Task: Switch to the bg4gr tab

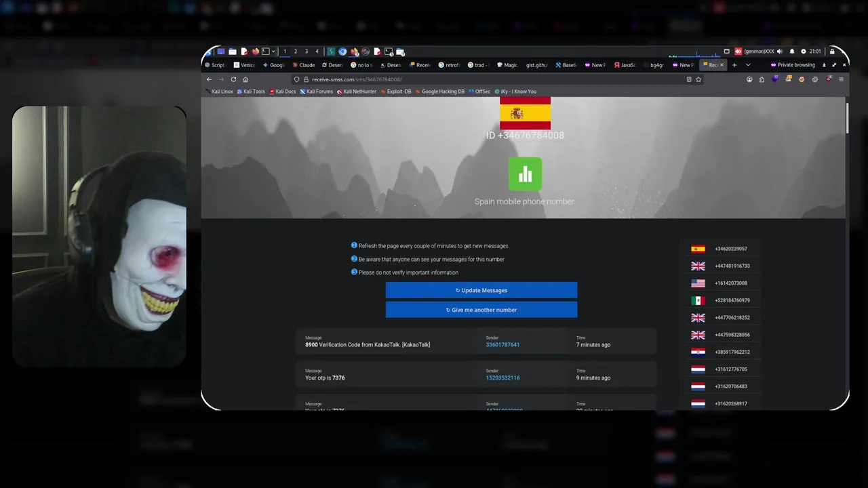Action: click(654, 65)
